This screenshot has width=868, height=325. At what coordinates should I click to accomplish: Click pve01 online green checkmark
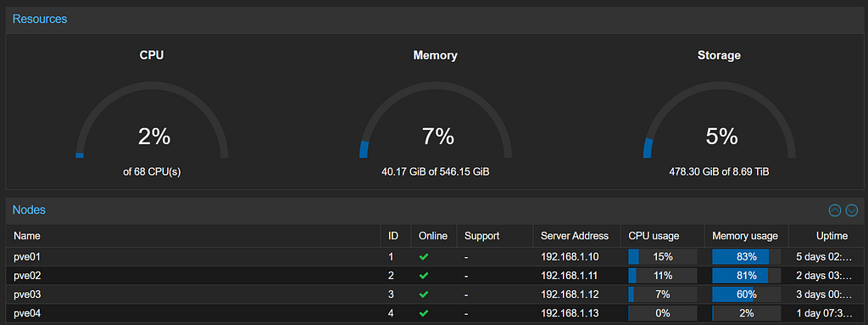424,257
